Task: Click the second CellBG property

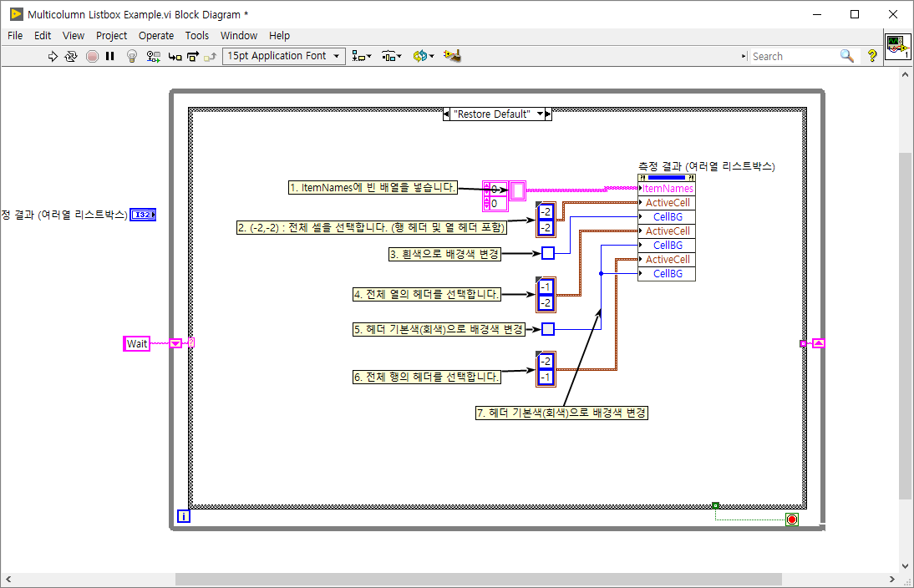Action: [x=667, y=246]
